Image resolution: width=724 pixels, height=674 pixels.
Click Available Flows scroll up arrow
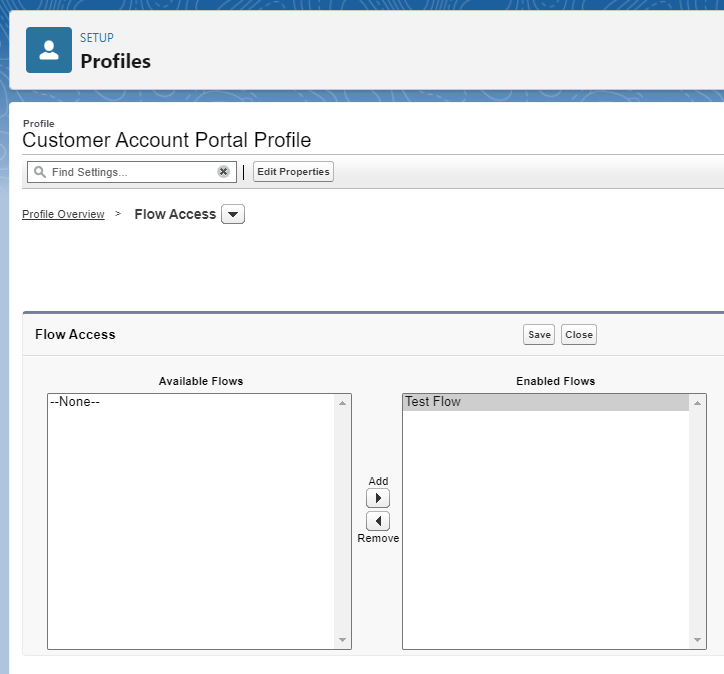pyautogui.click(x=343, y=403)
